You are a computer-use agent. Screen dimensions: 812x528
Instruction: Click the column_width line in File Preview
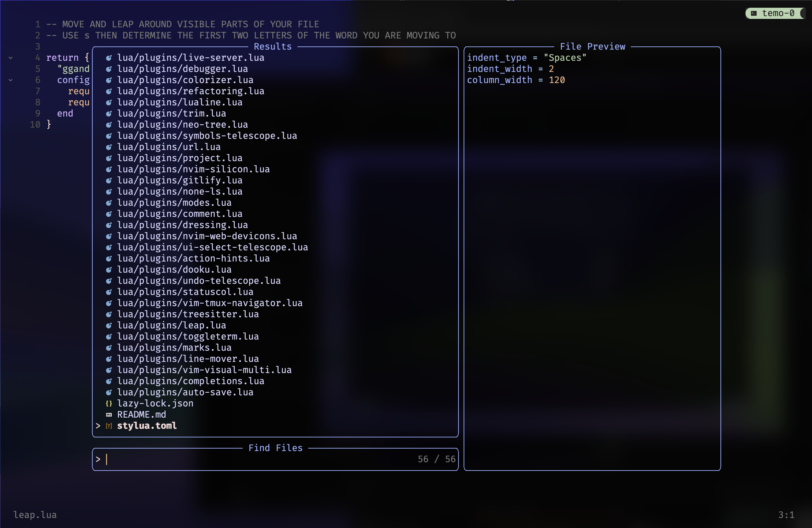pos(516,80)
